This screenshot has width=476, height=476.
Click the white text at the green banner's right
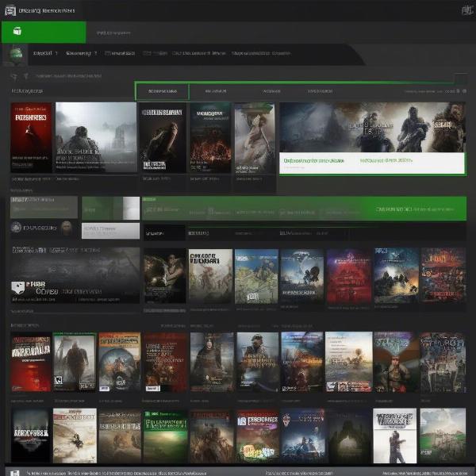(x=415, y=209)
